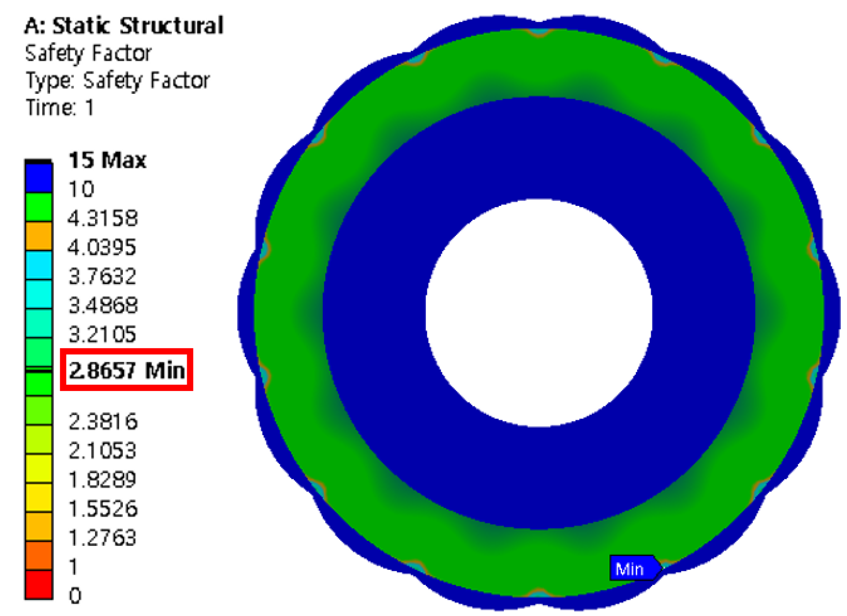Click the cyan legend band beside 3.4868
The height and width of the screenshot is (616, 847).
[x=39, y=294]
